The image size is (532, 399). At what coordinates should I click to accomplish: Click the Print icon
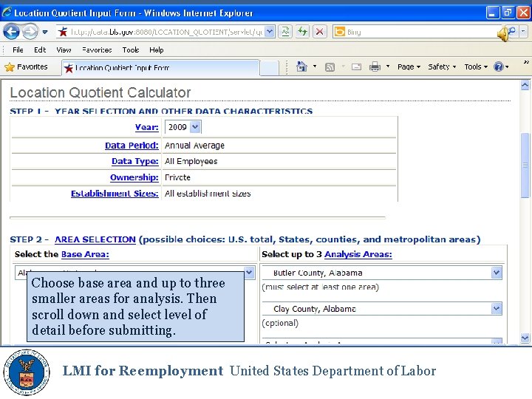point(375,66)
